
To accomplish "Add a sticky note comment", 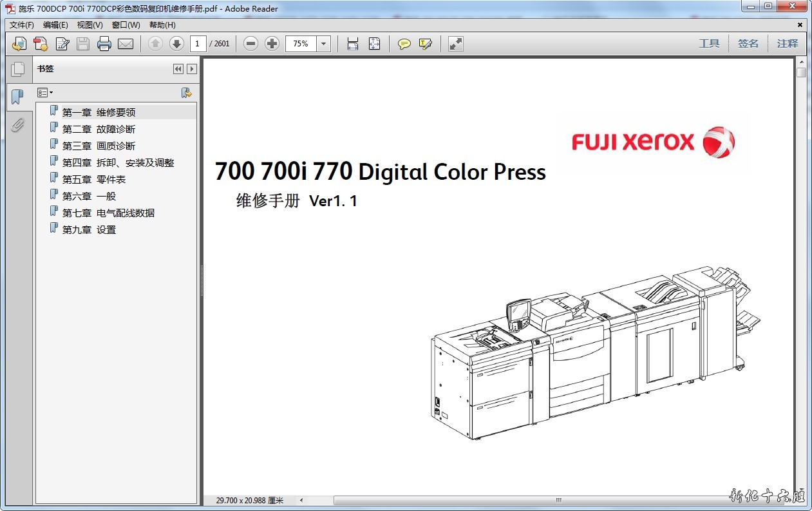I will pyautogui.click(x=404, y=44).
